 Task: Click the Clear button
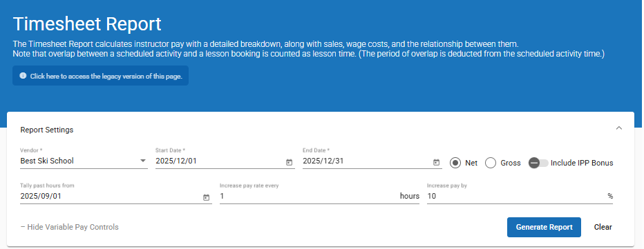603,227
